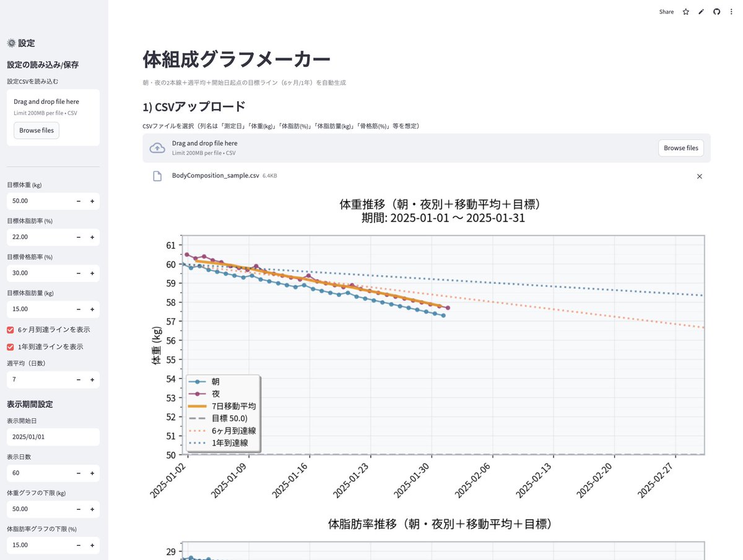This screenshot has height=560, width=743.
Task: Click Browse files in the sidebar settings uploader
Action: pos(37,131)
